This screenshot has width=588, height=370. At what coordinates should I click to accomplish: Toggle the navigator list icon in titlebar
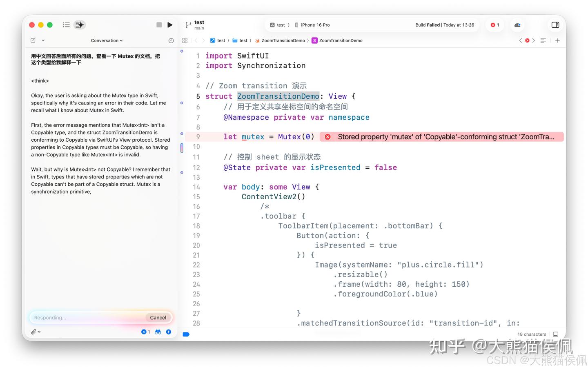pos(66,25)
